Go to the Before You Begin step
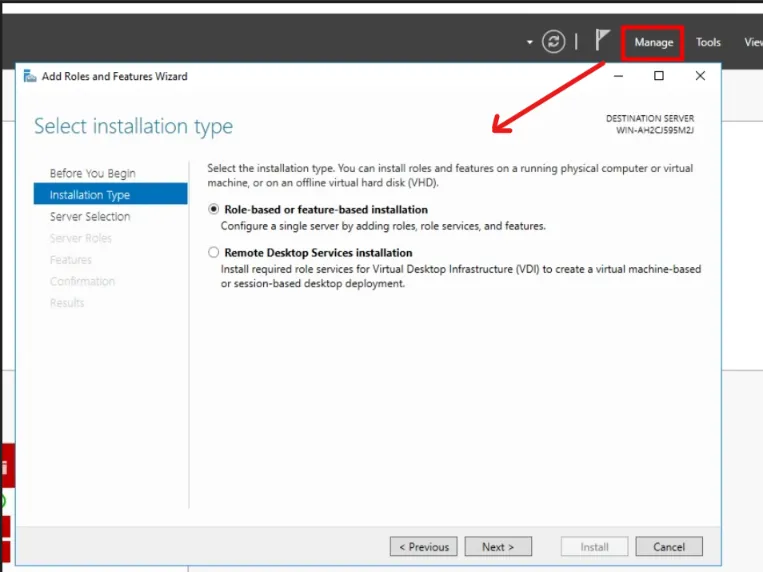Viewport: 763px width, 572px height. pos(92,173)
